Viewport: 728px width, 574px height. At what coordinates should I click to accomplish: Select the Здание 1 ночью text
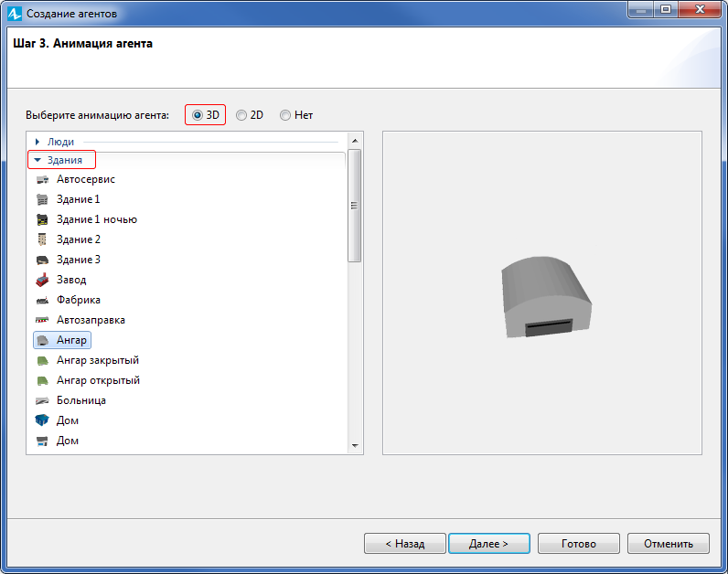point(97,219)
